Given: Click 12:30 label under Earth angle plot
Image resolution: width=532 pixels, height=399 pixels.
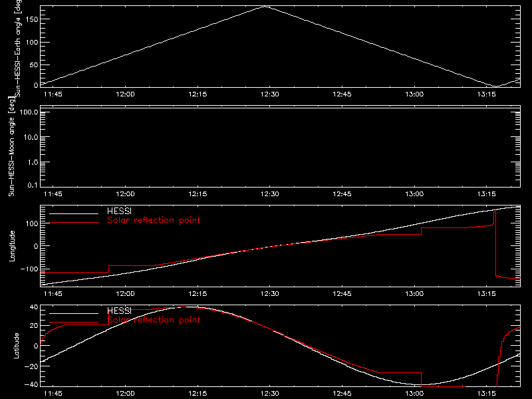Looking at the screenshot, I should (270, 94).
